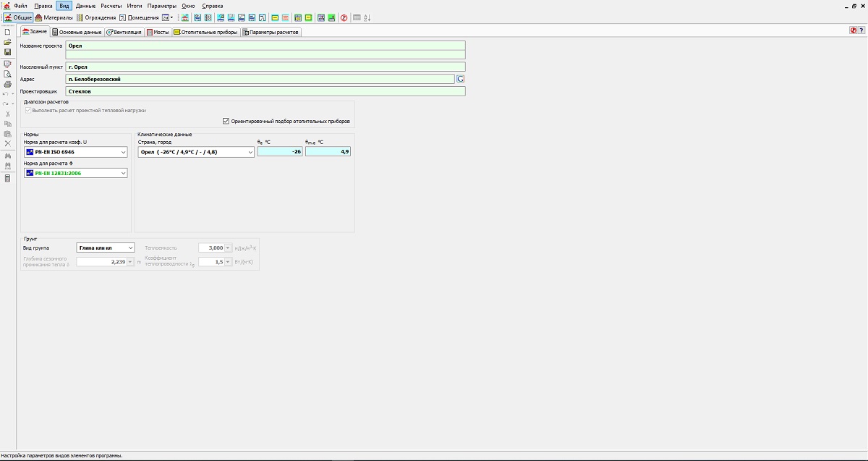Open the calculator icon in sidebar
868x461 pixels.
point(7,178)
